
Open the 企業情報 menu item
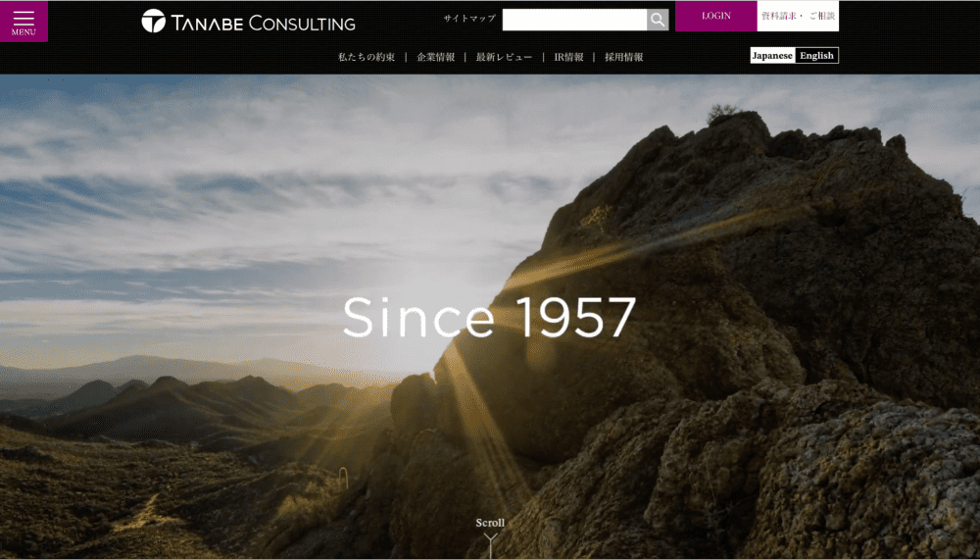[436, 57]
